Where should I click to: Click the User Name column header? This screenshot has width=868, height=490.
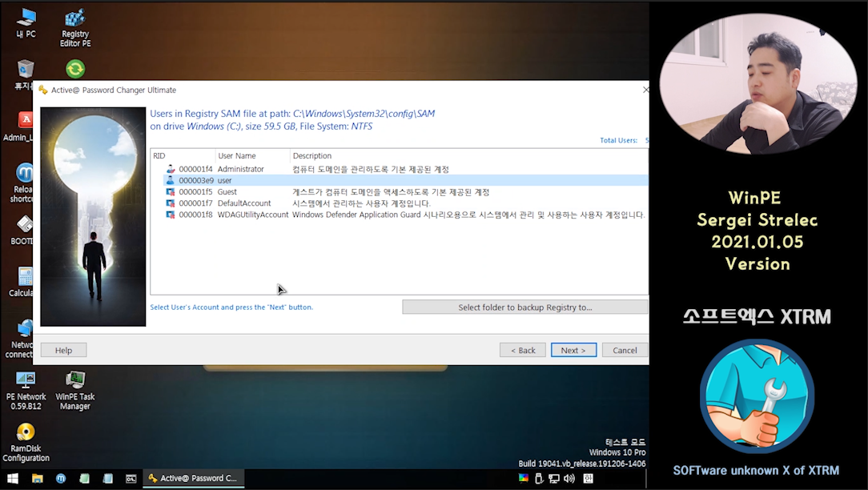252,155
